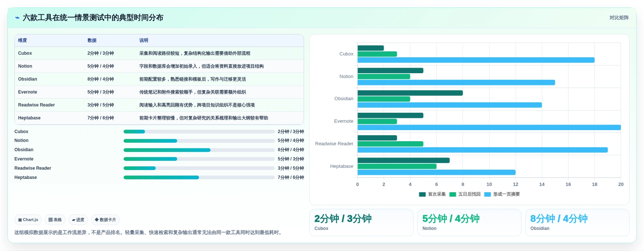Click Obsidian's dark teal 首次采集 chart bar
This screenshot has height=251, width=644.
click(410, 93)
